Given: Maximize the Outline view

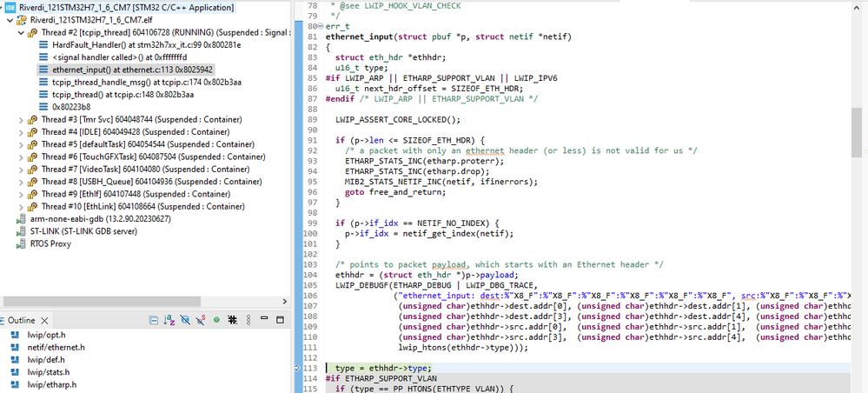Looking at the screenshot, I should point(280,320).
